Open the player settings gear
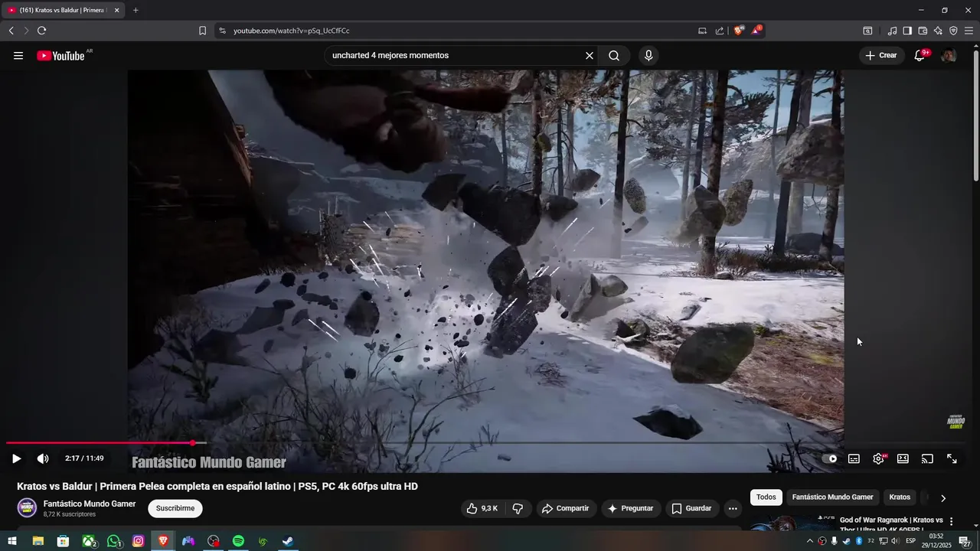Image resolution: width=980 pixels, height=551 pixels. (x=878, y=459)
